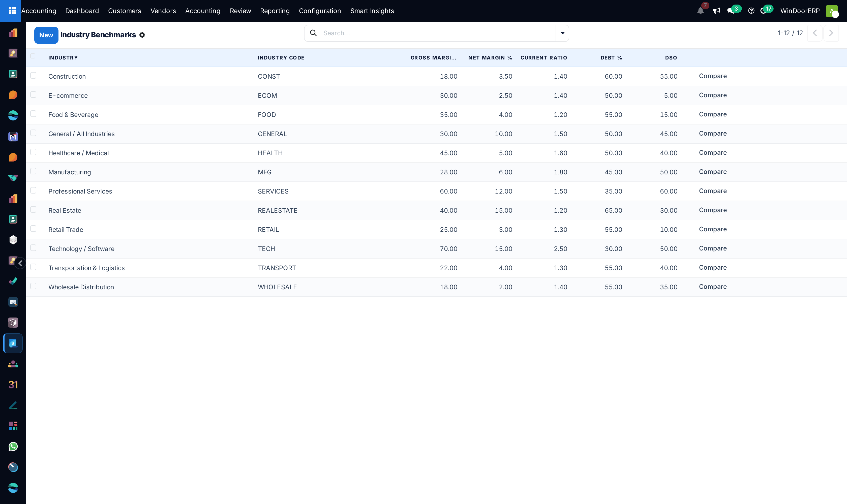Click Compare for Professional Services
847x504 pixels.
[x=713, y=191]
